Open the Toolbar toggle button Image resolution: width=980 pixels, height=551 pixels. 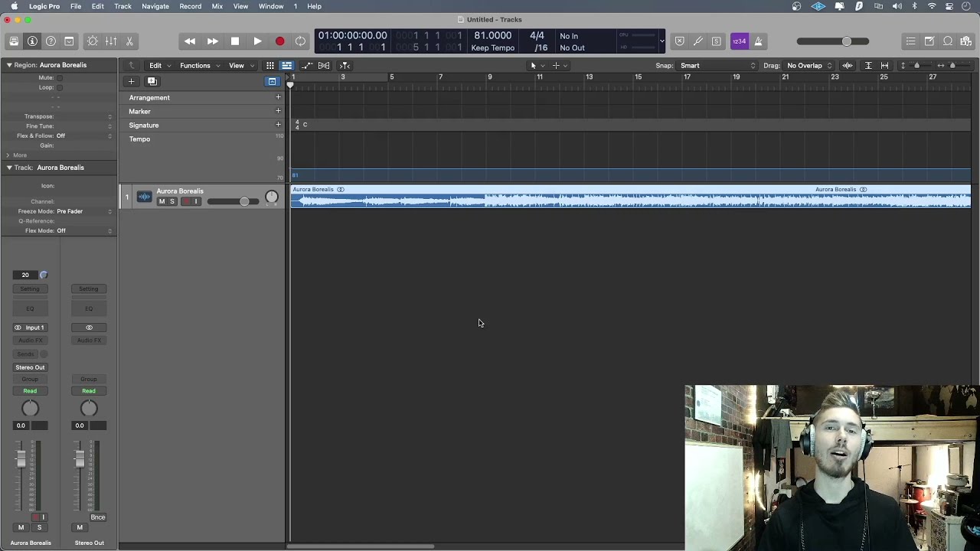point(69,41)
